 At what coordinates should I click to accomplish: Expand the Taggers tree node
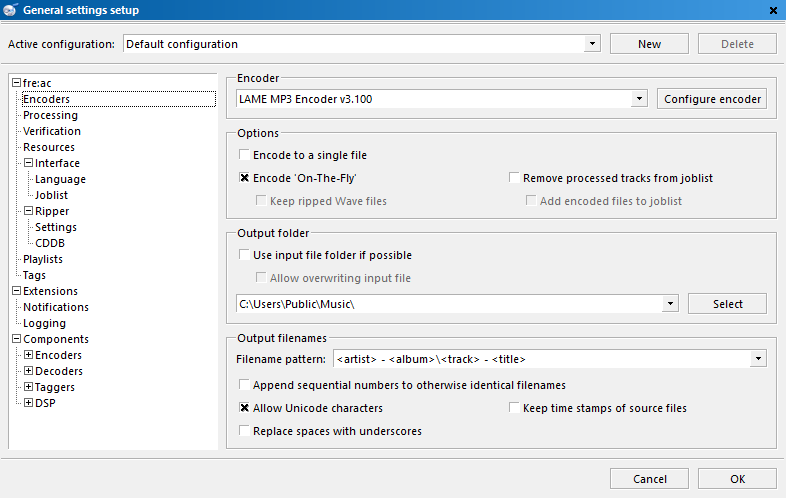click(29, 387)
